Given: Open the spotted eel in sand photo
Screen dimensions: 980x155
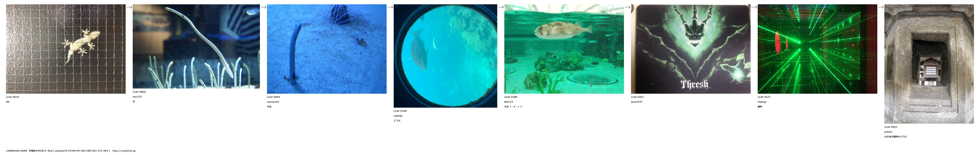Looking at the screenshot, I should [x=327, y=49].
